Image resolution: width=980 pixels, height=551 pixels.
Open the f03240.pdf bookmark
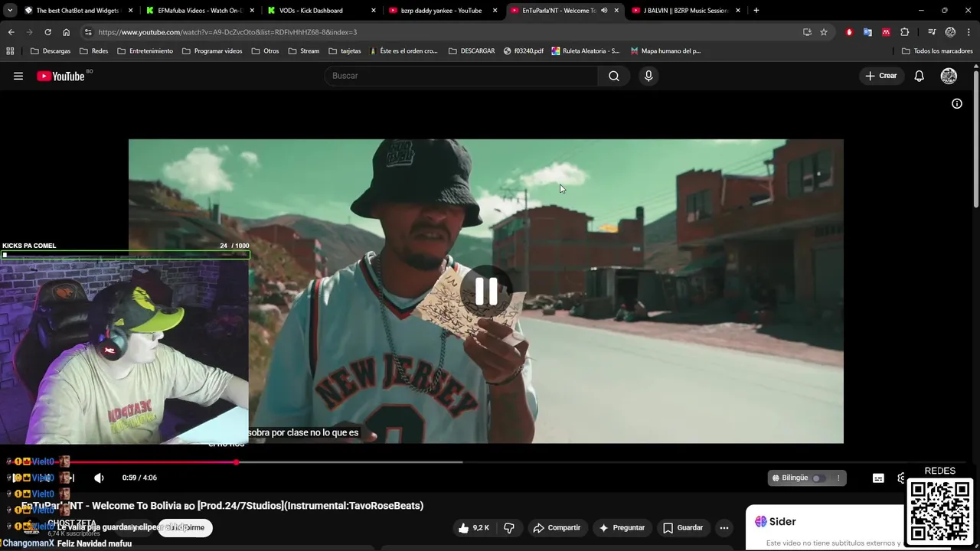(524, 51)
